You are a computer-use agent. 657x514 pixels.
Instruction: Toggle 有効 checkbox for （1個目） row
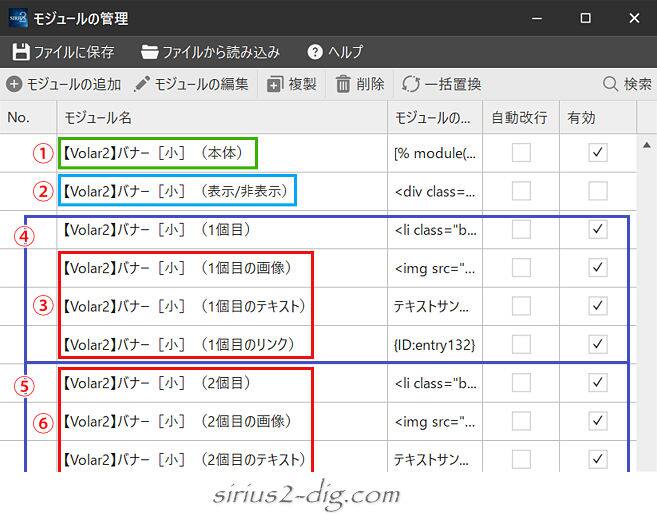coord(598,229)
